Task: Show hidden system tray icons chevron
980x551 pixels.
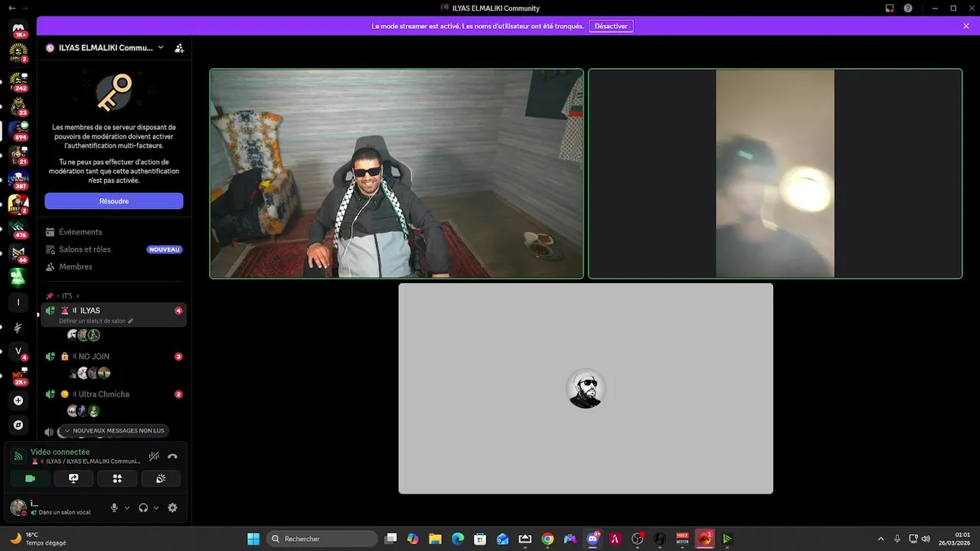Action: [880, 539]
